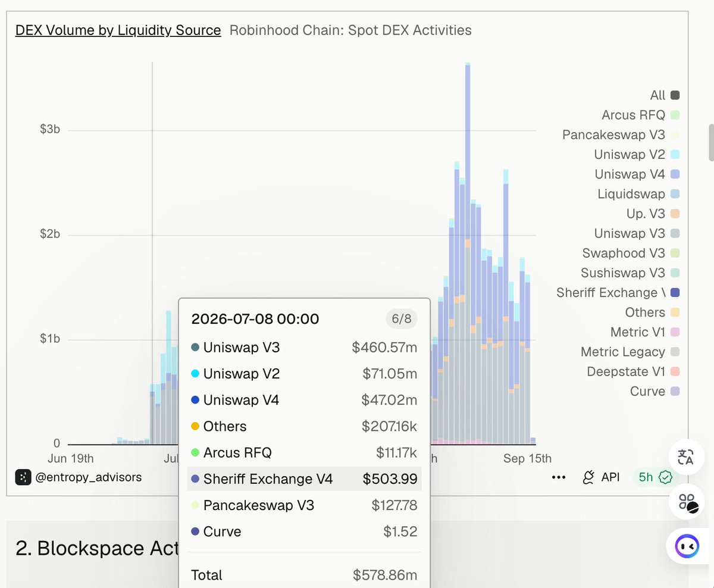Click the 6/8 tooltip counter badge
714x588 pixels.
[401, 319]
